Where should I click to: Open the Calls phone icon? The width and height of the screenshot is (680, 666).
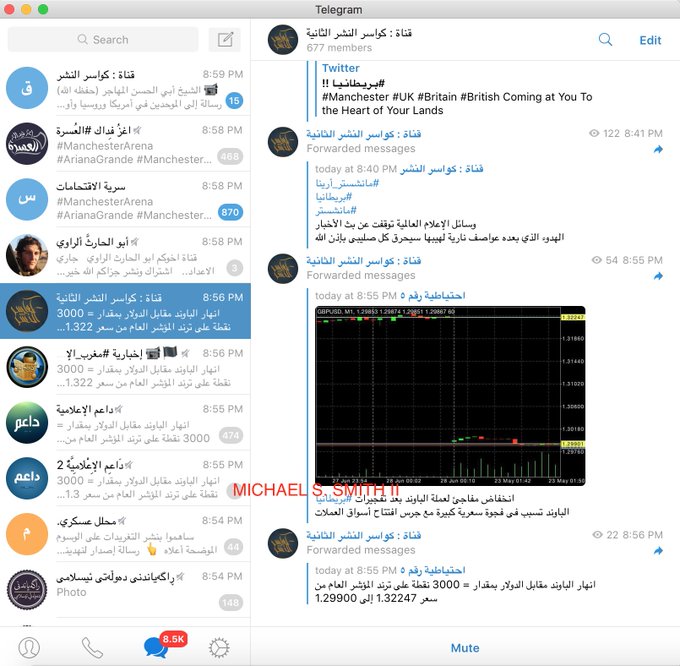(x=92, y=647)
